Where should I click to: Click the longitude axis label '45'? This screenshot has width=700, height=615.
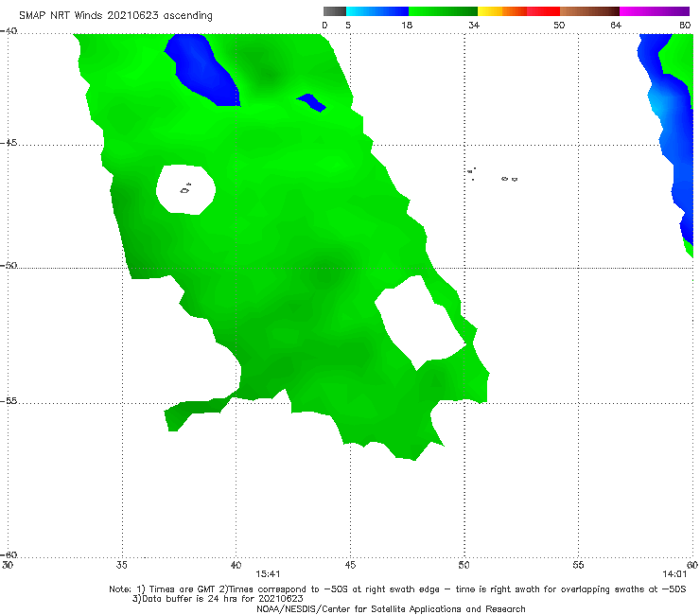click(350, 565)
